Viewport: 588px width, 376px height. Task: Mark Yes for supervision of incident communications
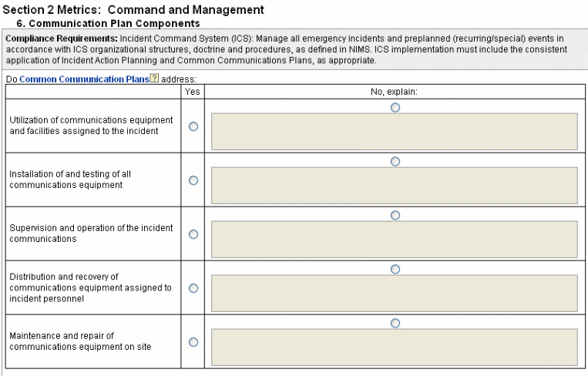tap(193, 234)
